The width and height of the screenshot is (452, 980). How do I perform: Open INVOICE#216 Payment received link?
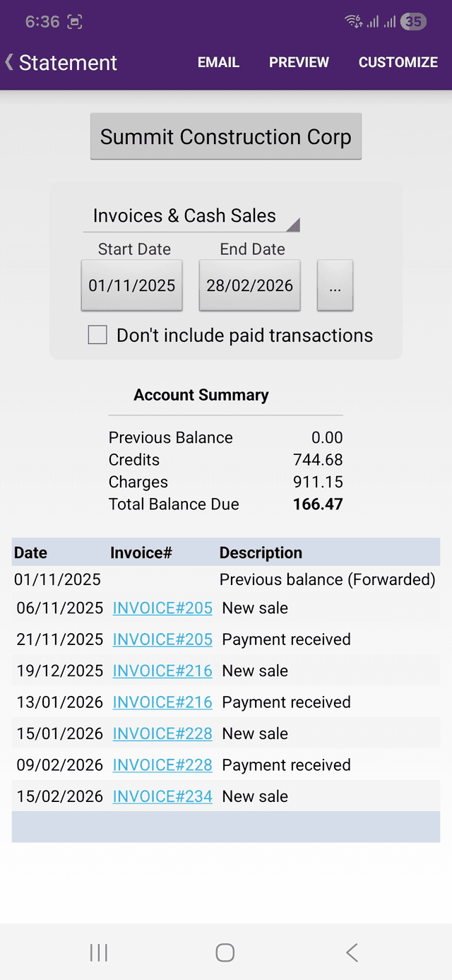click(162, 702)
